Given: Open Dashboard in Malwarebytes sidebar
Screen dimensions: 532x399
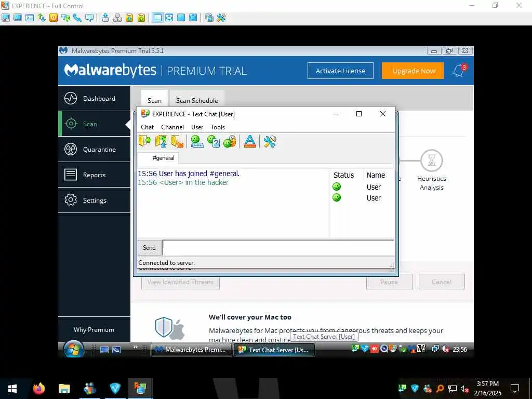Looking at the screenshot, I should (95, 98).
